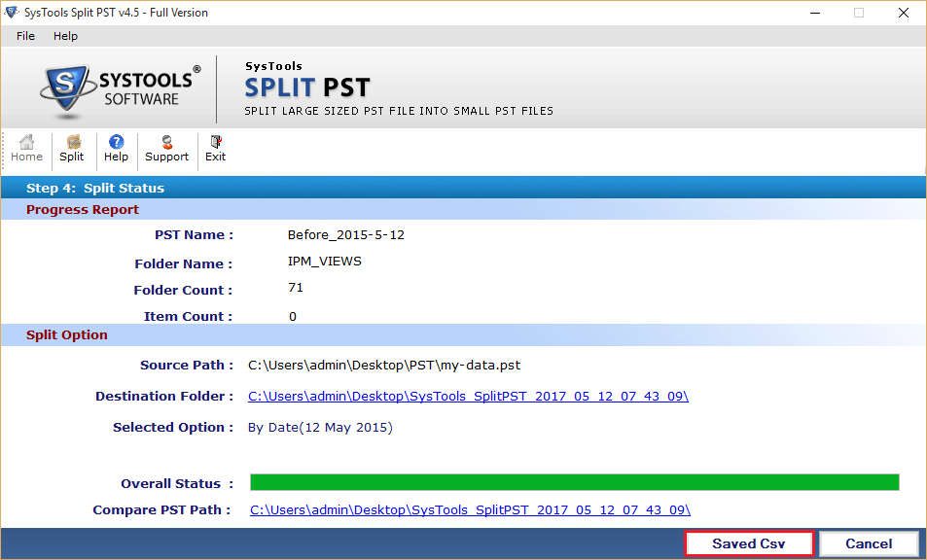Select the source path my-data.pst text
The image size is (927, 560).
(384, 365)
